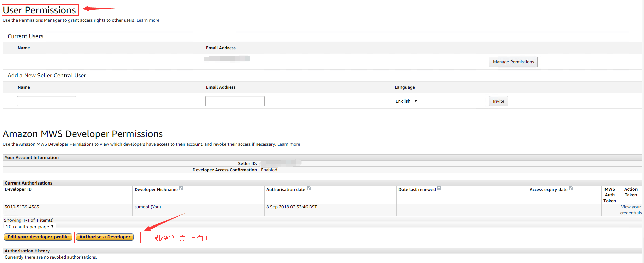Click the Developer Access Confirmation label
This screenshot has height=263, width=644.
pos(225,170)
